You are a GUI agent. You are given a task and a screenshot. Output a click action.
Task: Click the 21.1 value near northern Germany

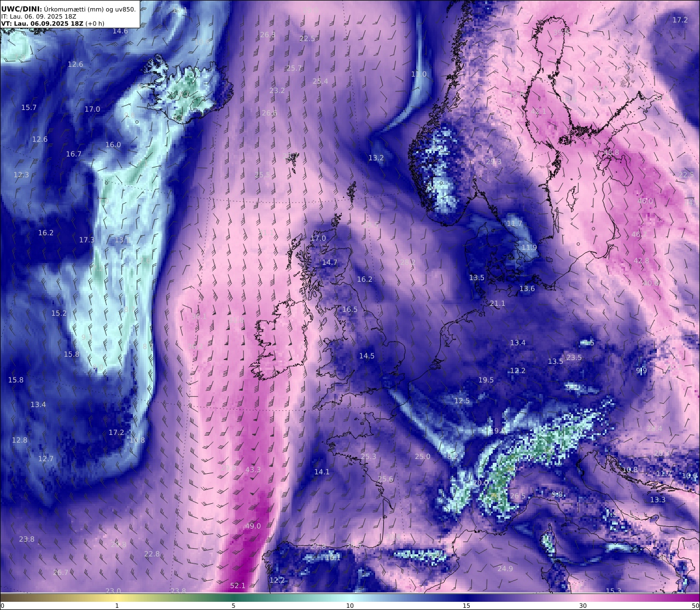[x=498, y=303]
